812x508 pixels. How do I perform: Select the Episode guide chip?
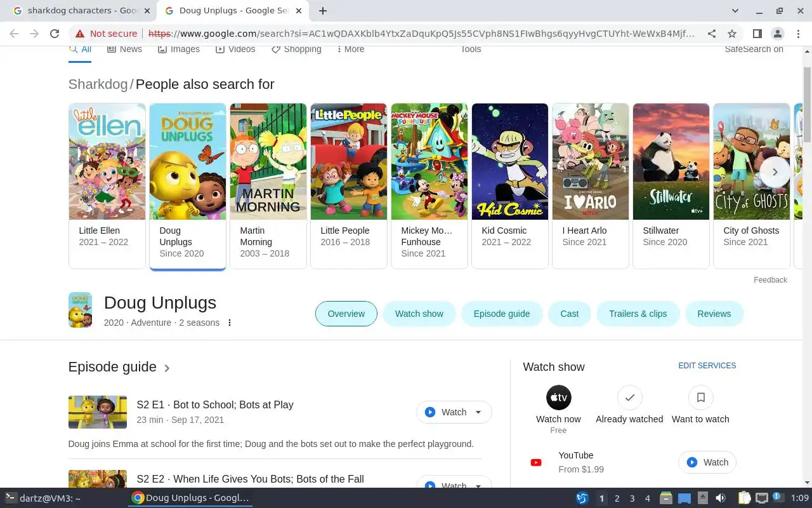[x=502, y=314]
